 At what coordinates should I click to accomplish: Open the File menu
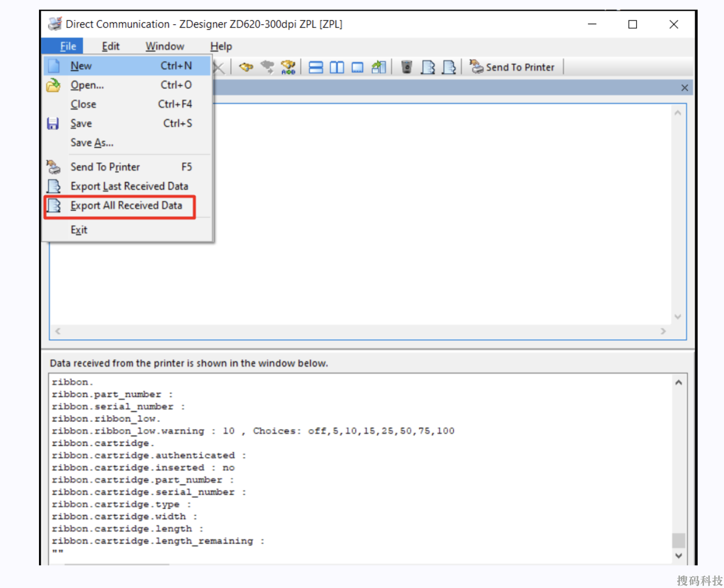pos(68,46)
